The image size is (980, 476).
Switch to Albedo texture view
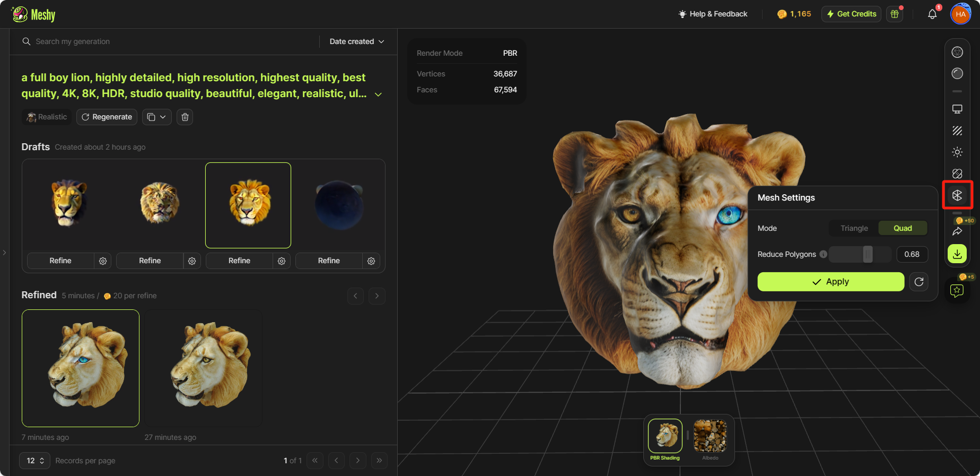click(710, 439)
